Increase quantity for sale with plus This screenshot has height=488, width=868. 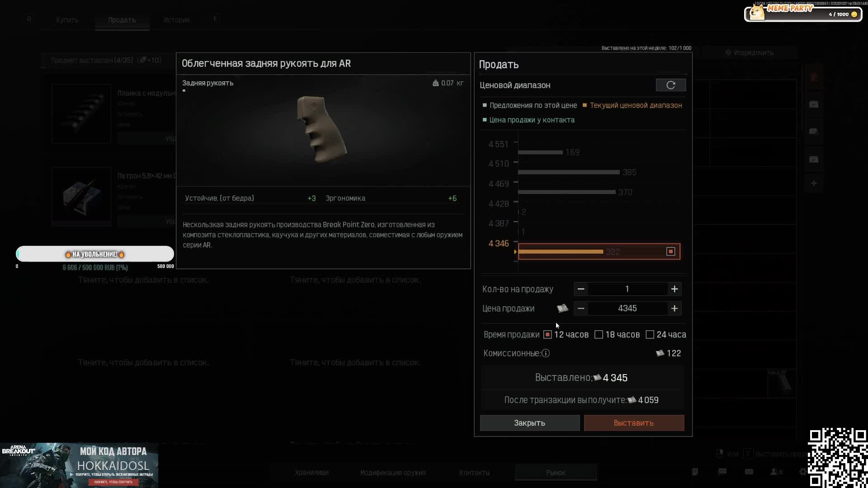[x=674, y=289]
